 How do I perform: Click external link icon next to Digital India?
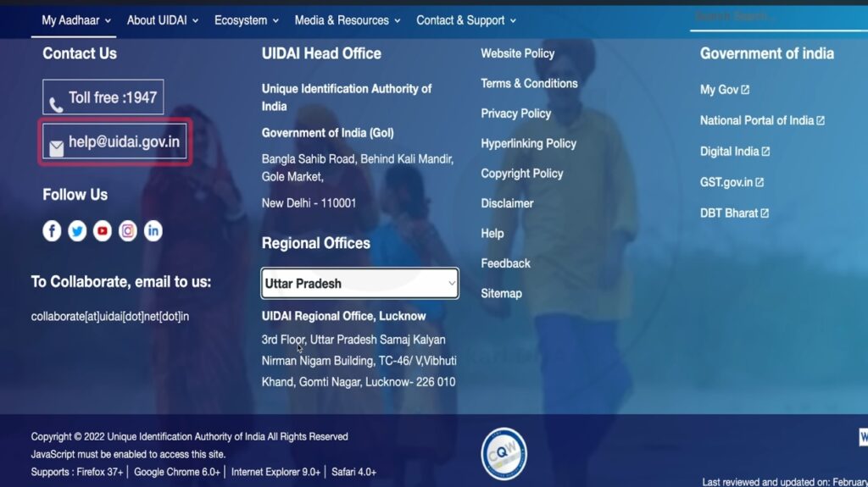click(765, 152)
